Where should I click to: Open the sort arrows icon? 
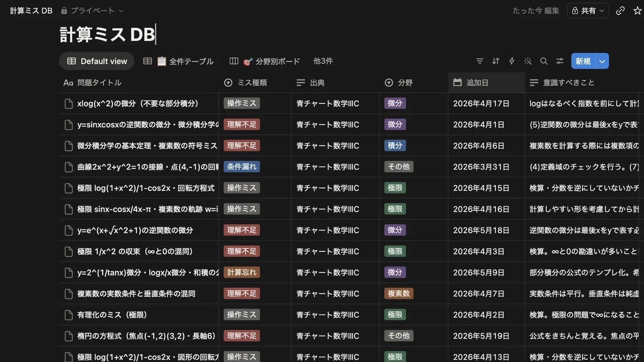[495, 61]
